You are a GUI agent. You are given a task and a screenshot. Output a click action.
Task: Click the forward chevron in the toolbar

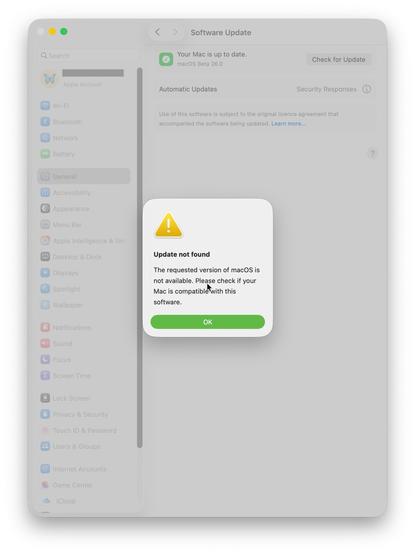click(x=175, y=32)
